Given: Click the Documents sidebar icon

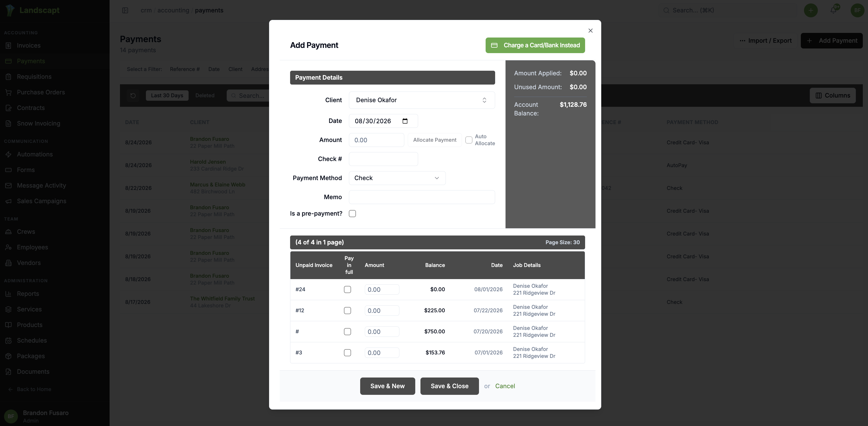Looking at the screenshot, I should coord(9,372).
